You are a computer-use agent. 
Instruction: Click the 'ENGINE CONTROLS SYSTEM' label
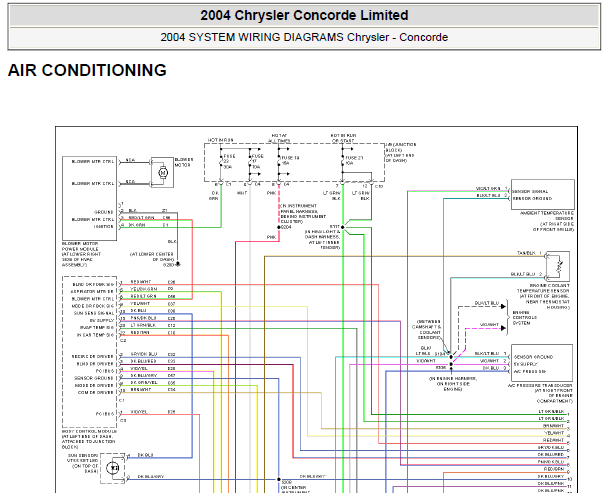point(525,318)
